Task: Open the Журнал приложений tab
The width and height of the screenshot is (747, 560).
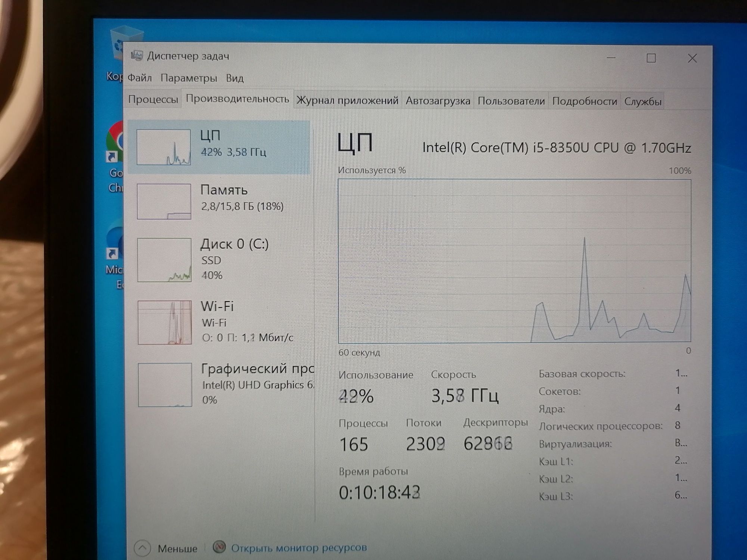Action: click(x=347, y=100)
